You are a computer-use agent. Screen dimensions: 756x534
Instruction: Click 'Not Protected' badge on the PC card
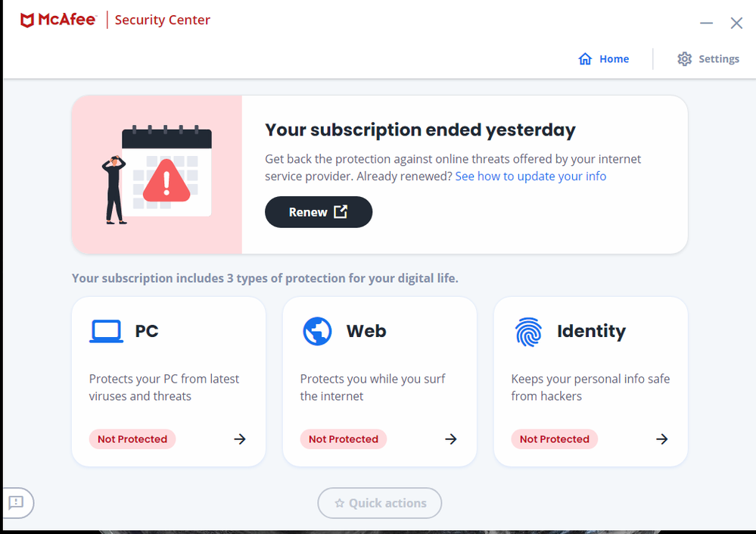click(132, 439)
